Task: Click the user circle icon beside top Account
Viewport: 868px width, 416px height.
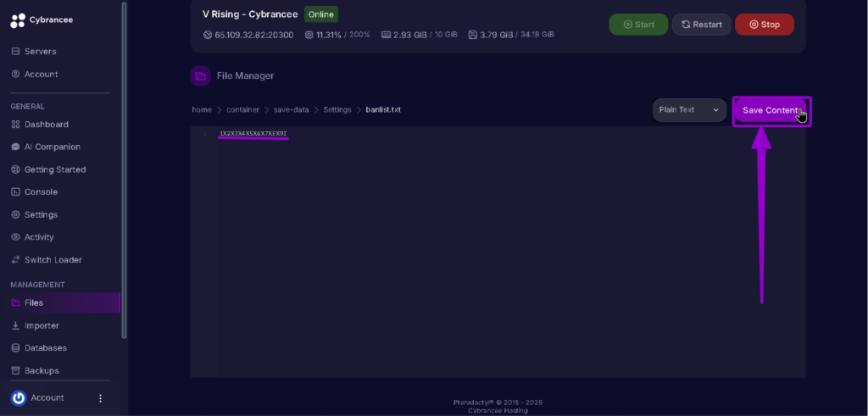Action: [15, 74]
